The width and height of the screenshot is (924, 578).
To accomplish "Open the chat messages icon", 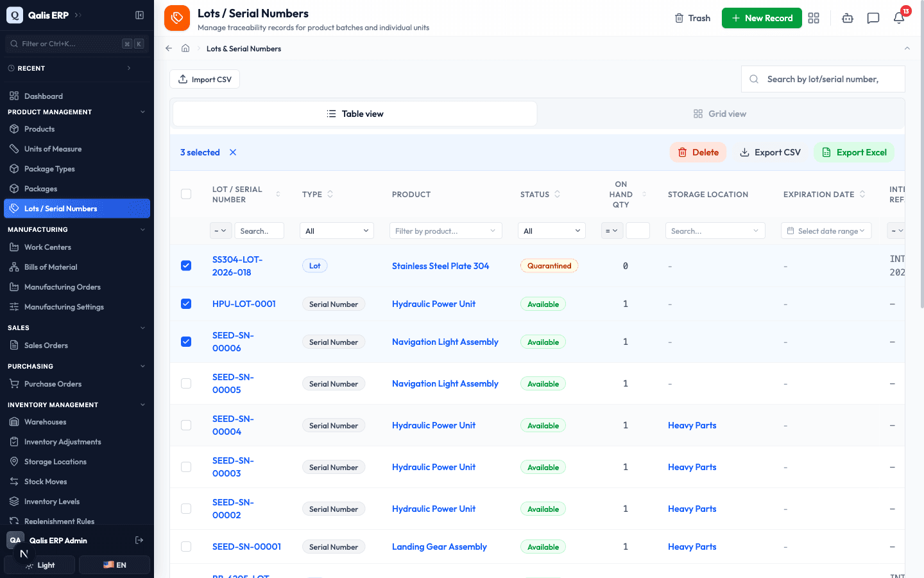I will pyautogui.click(x=873, y=18).
